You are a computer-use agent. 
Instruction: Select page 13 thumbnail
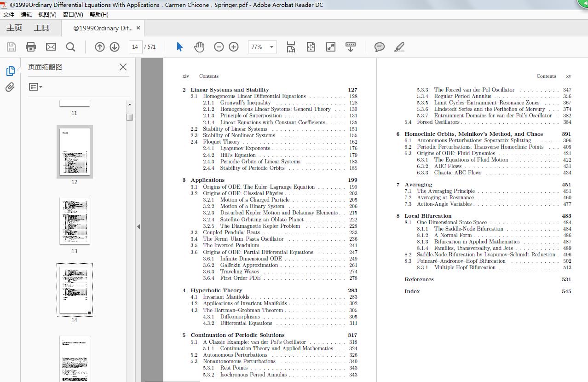(75, 221)
